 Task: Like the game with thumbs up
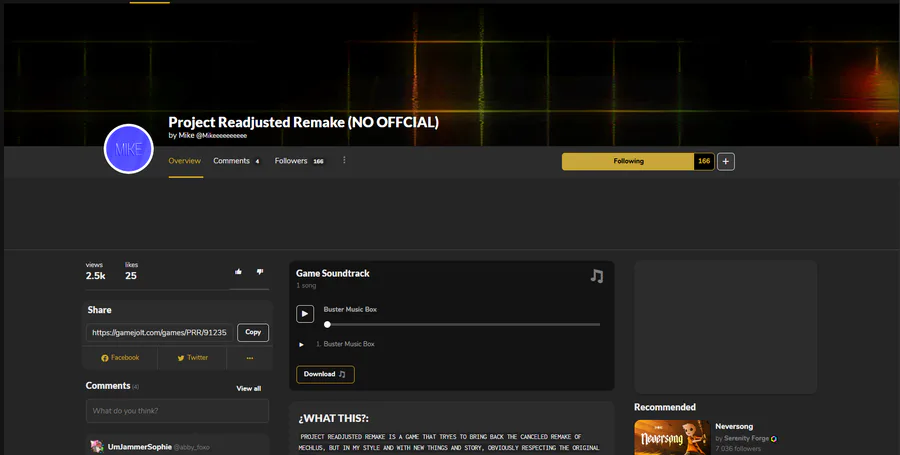tap(238, 271)
